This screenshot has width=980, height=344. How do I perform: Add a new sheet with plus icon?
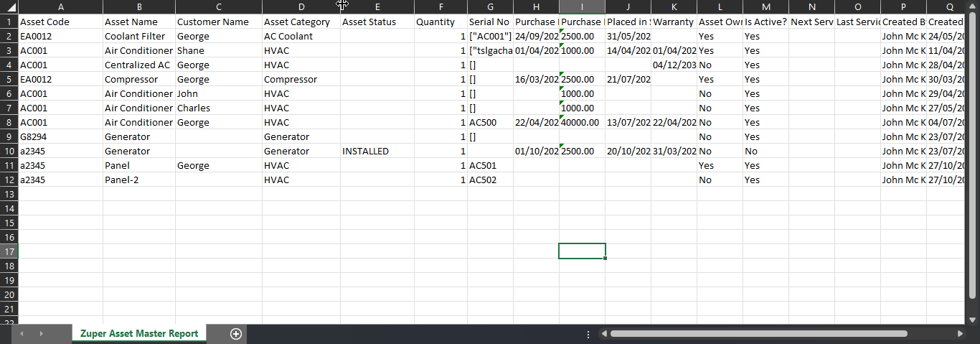pyautogui.click(x=236, y=334)
